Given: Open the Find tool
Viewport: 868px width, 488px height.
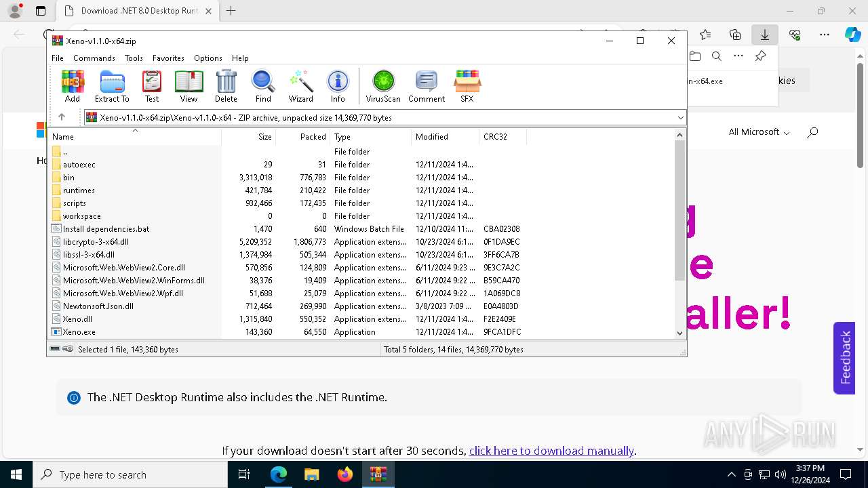Looking at the screenshot, I should pos(263,86).
